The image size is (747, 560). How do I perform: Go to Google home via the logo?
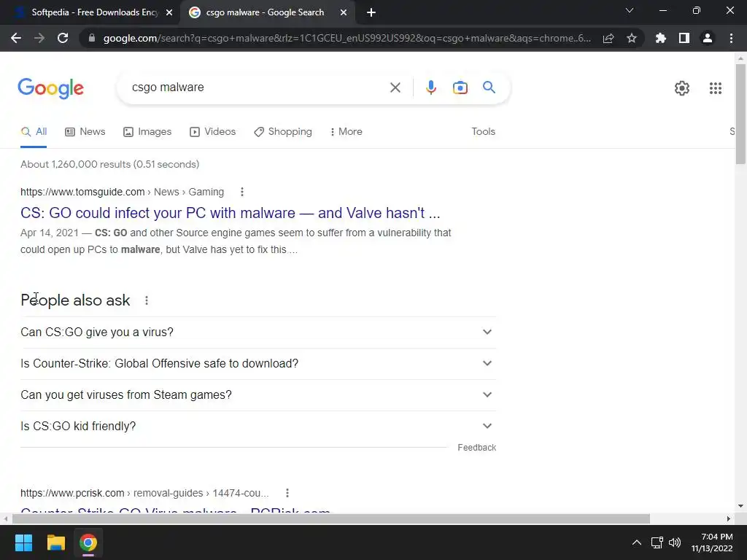(x=50, y=88)
